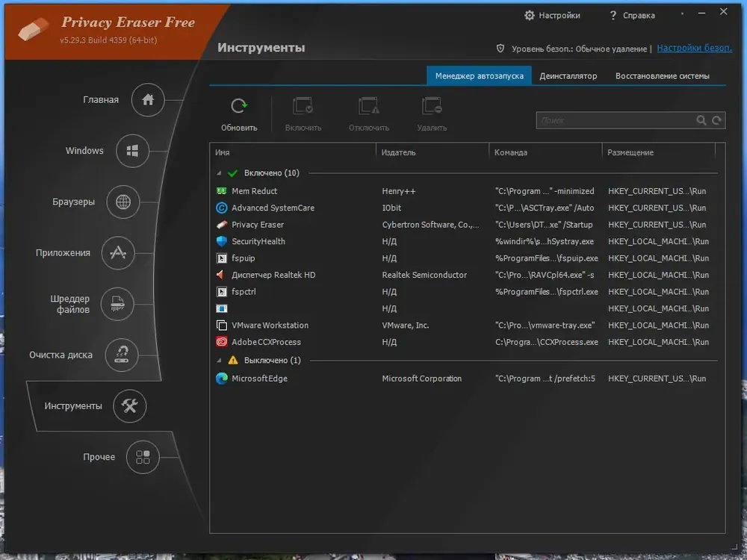Viewport: 747px width, 560px height.
Task: Click the Realtek Semiconductor publisher cell
Action: click(x=424, y=275)
